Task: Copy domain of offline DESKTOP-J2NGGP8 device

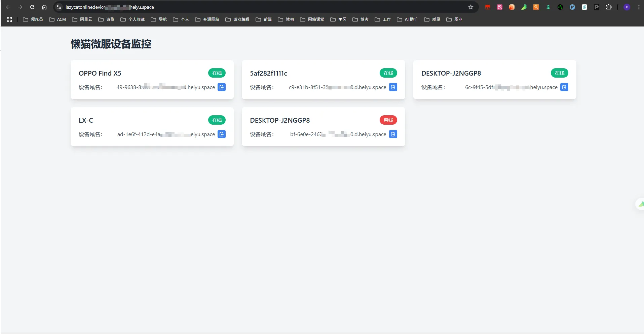Action: click(393, 134)
